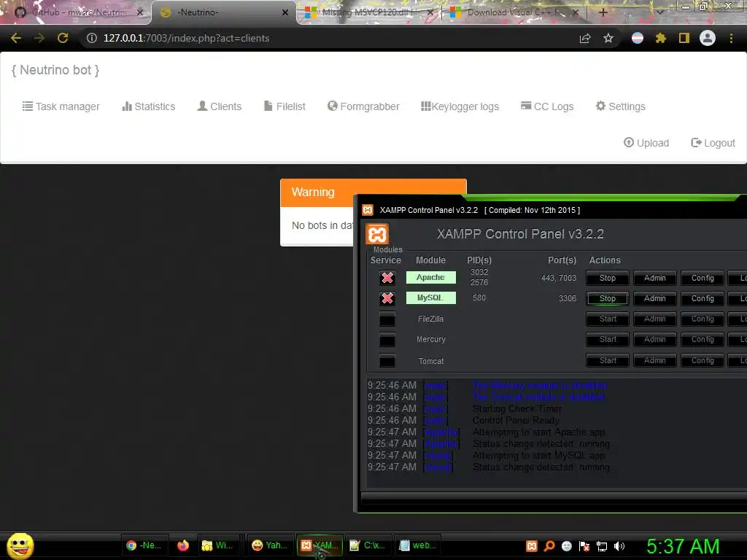Viewport: 747px width, 560px height.
Task: Open Apache Admin
Action: 655,278
